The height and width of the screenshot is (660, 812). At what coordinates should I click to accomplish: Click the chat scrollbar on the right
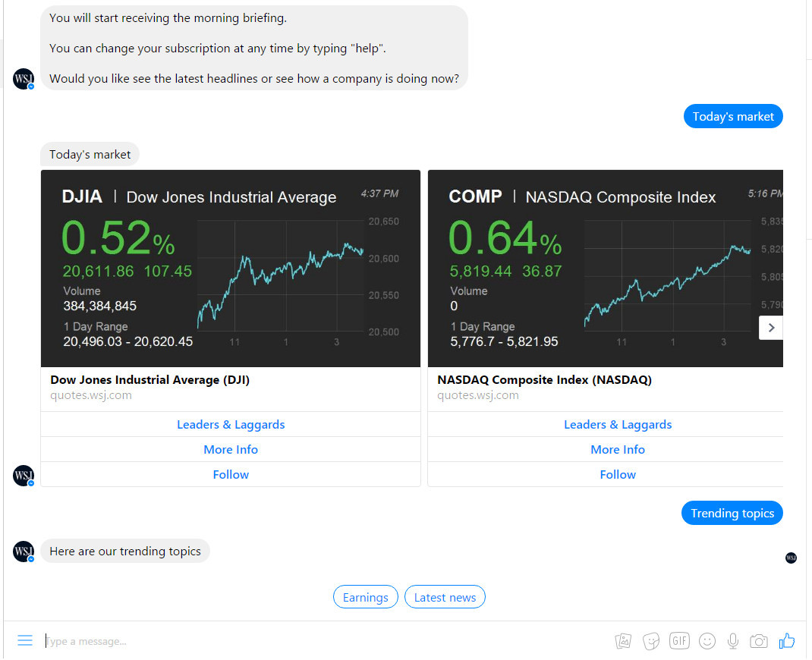coord(807,303)
